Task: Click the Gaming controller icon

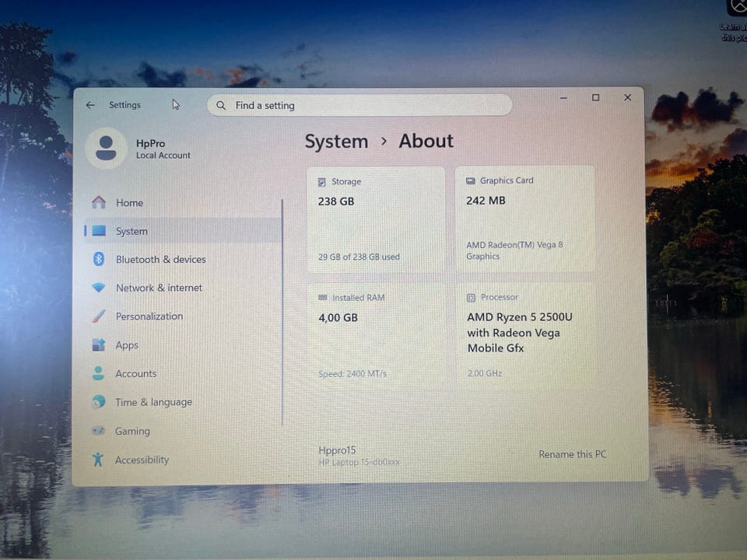Action: click(99, 430)
